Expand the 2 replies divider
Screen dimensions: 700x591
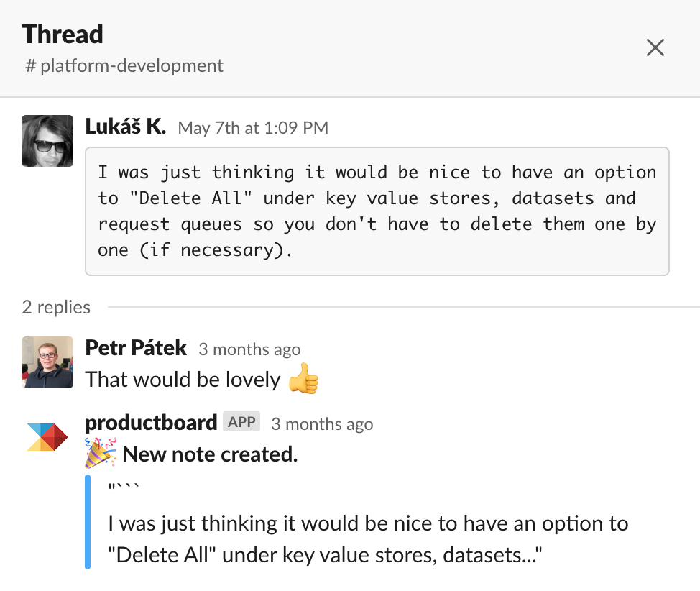tap(55, 307)
